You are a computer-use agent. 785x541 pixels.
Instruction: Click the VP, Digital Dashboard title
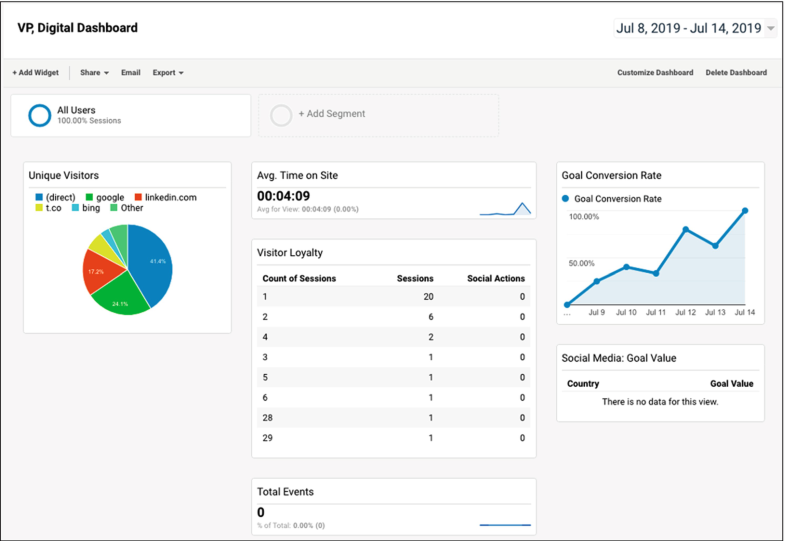[x=78, y=28]
